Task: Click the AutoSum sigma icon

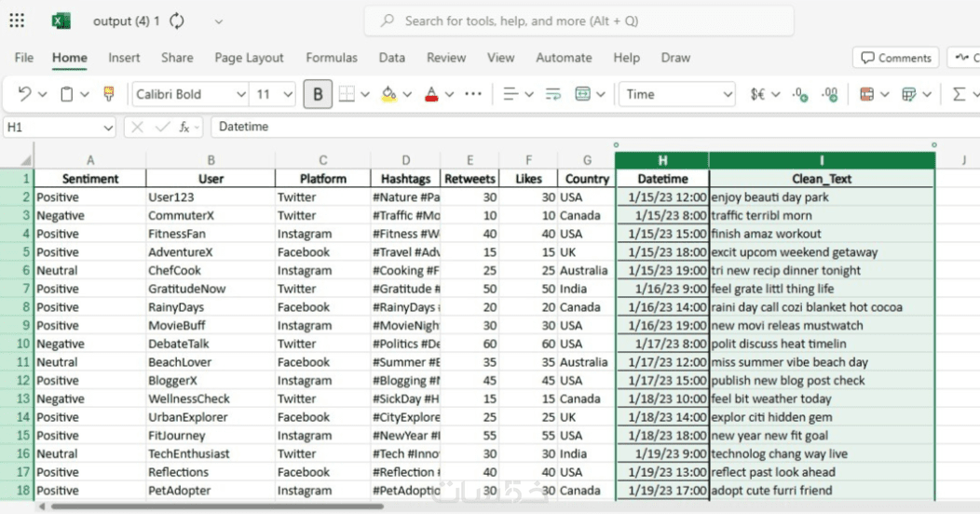Action: click(x=959, y=94)
